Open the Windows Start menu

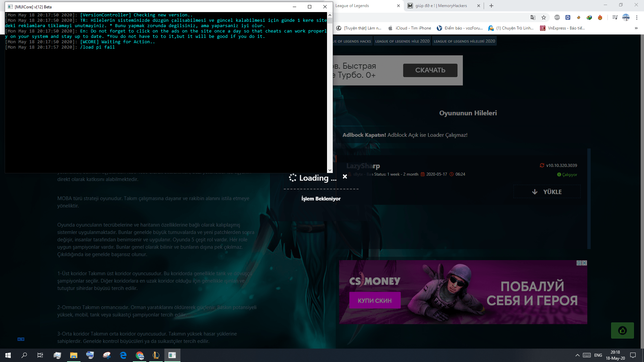pos(8,355)
